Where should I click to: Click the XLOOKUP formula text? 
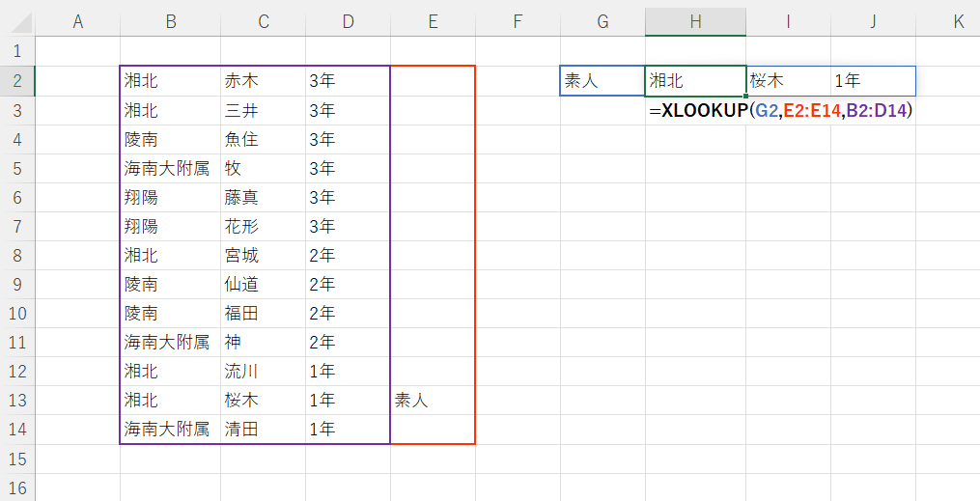(781, 111)
